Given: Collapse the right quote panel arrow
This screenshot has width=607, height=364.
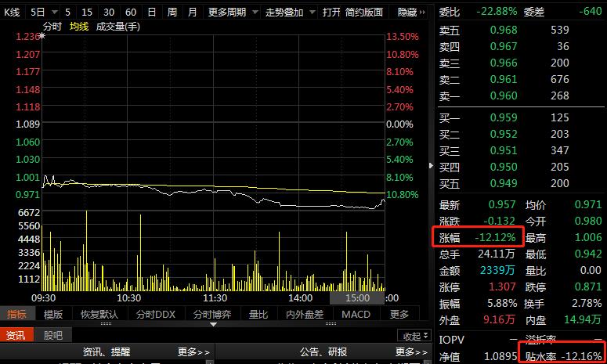Looking at the screenshot, I should (429, 165).
